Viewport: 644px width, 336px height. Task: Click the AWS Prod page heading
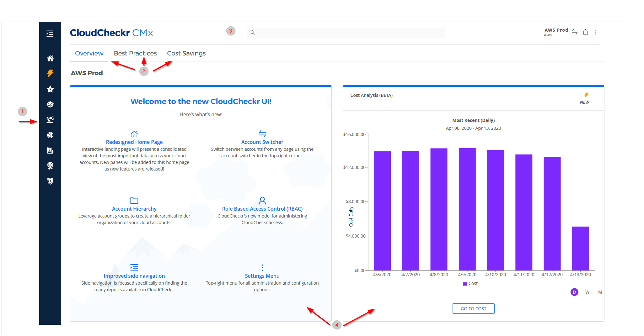coord(87,73)
